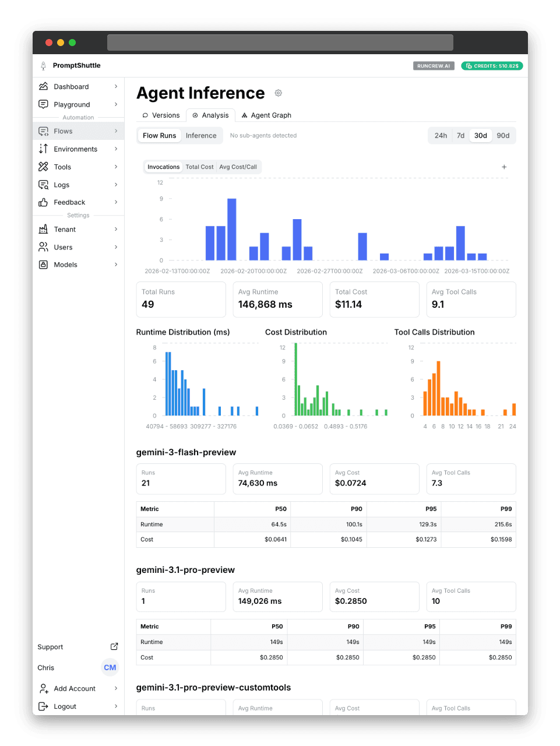The image size is (560, 746).
Task: Open the Dashboard section
Action: [x=71, y=86]
